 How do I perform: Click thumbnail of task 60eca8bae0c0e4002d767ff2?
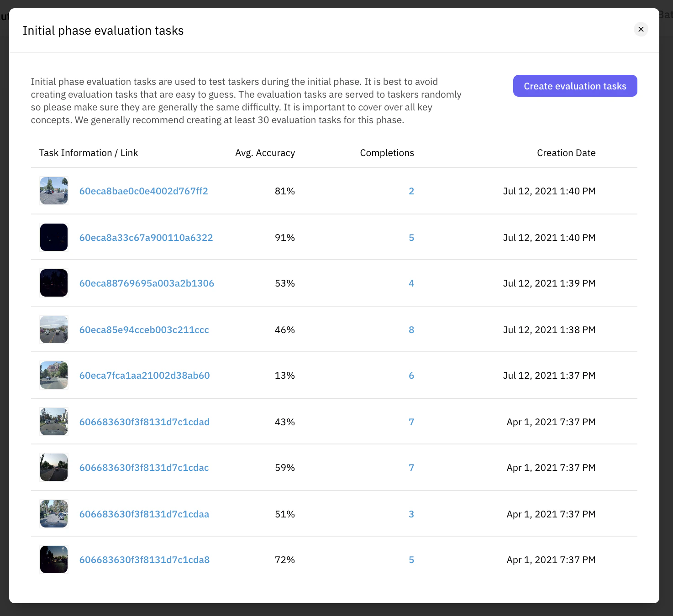coord(54,191)
